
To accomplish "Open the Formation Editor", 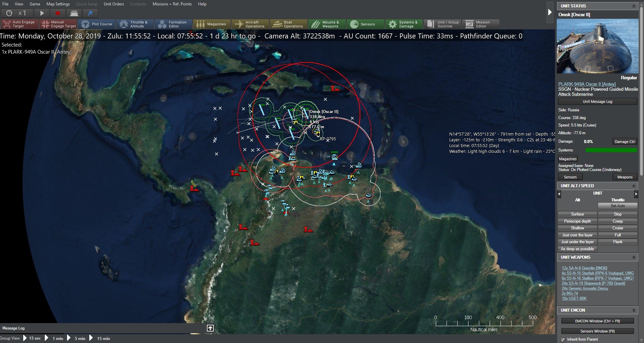I will click(x=173, y=24).
